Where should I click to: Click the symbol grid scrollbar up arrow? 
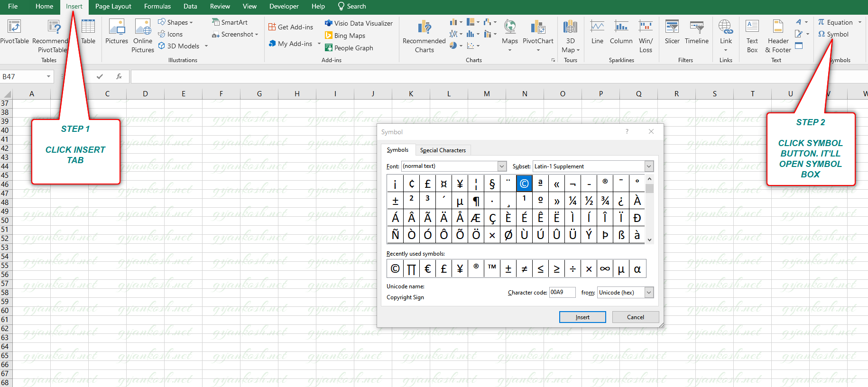(649, 179)
